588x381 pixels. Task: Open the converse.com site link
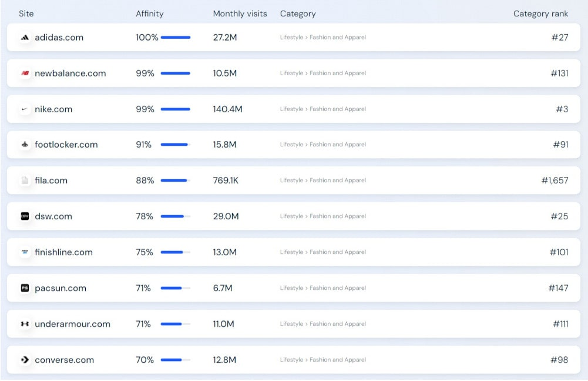[x=65, y=360]
